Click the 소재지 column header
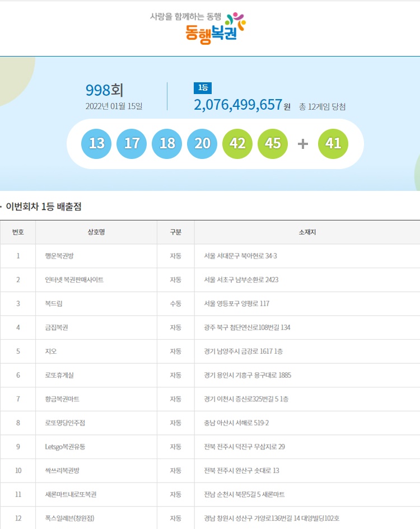Image resolution: width=420 pixels, height=529 pixels. pos(307,232)
